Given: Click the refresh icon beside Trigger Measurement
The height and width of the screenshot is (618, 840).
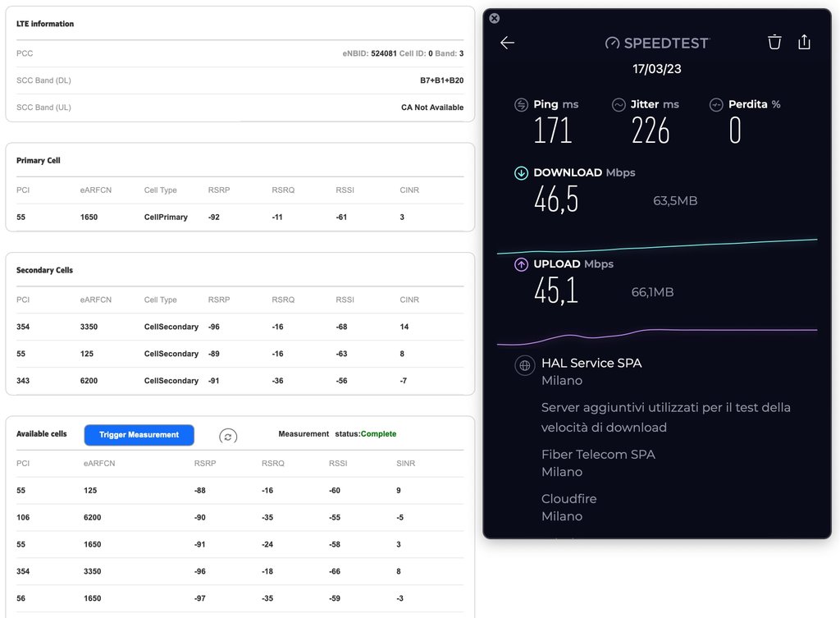Looking at the screenshot, I should pos(228,437).
